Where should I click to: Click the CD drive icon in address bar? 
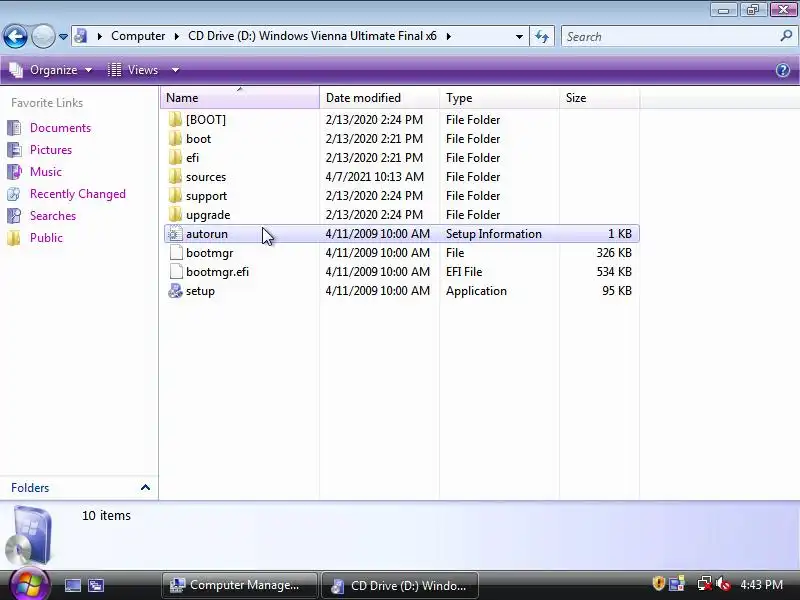point(81,36)
